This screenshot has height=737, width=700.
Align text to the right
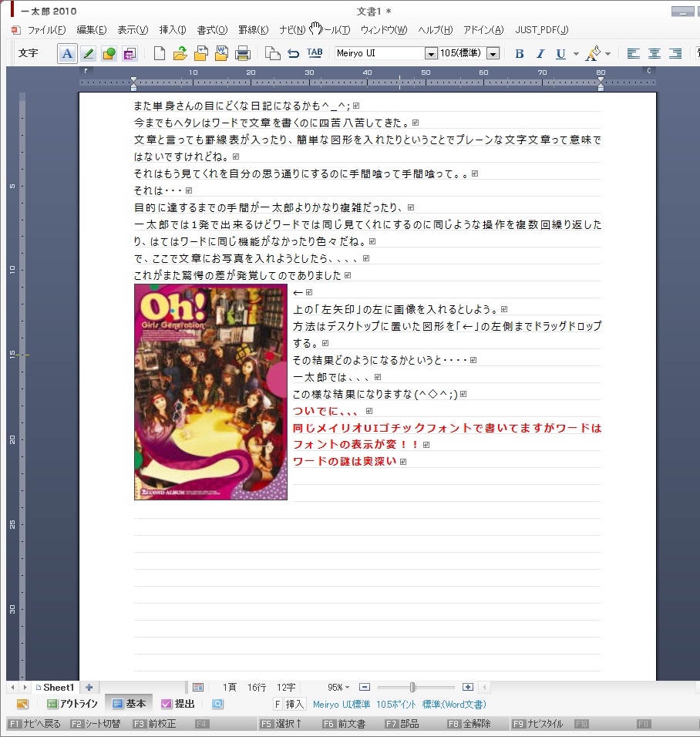[675, 54]
